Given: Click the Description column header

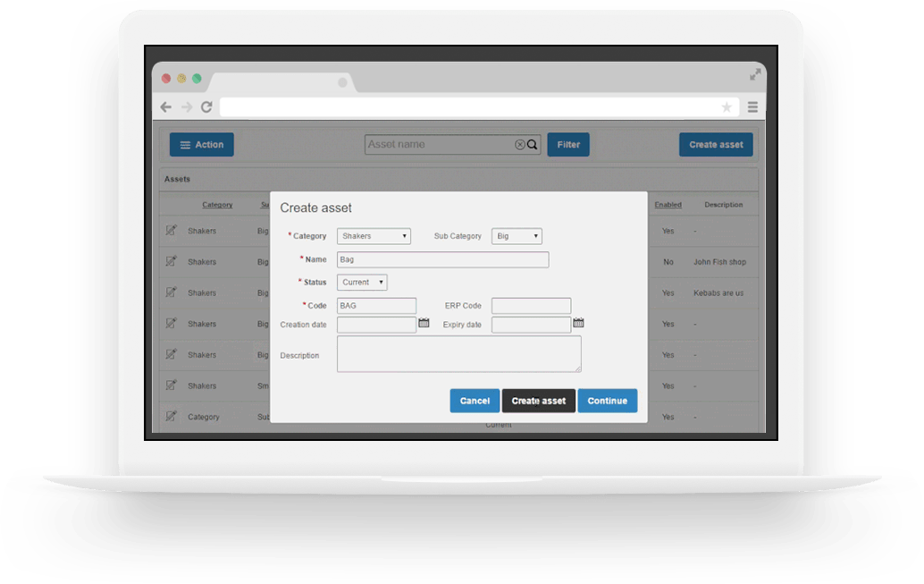Looking at the screenshot, I should click(x=724, y=205).
